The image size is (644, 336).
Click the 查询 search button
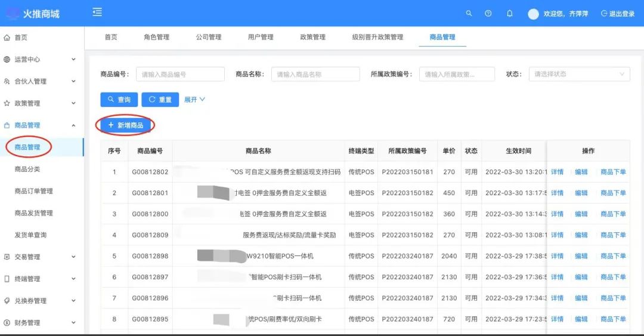pyautogui.click(x=119, y=100)
